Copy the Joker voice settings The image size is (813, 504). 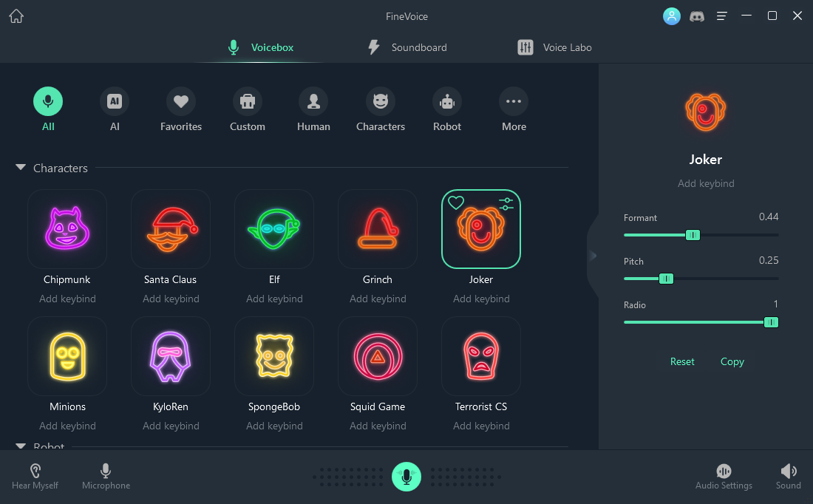(732, 361)
